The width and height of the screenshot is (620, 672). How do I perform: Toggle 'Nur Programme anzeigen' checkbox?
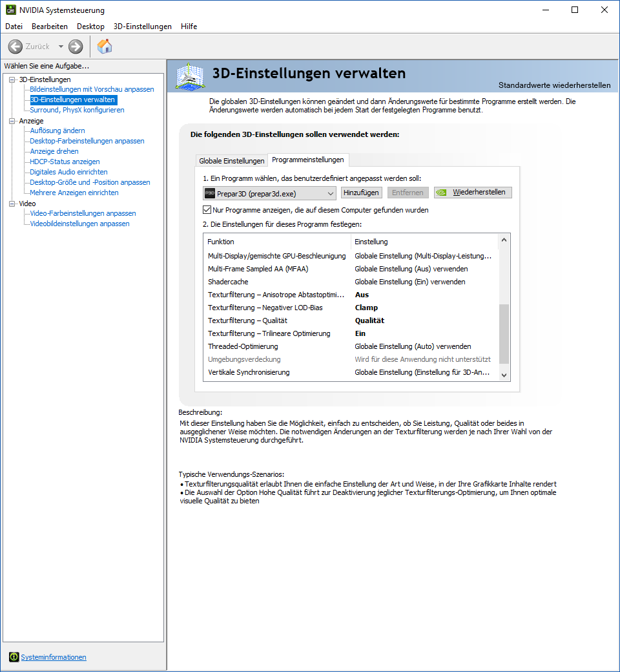click(207, 209)
